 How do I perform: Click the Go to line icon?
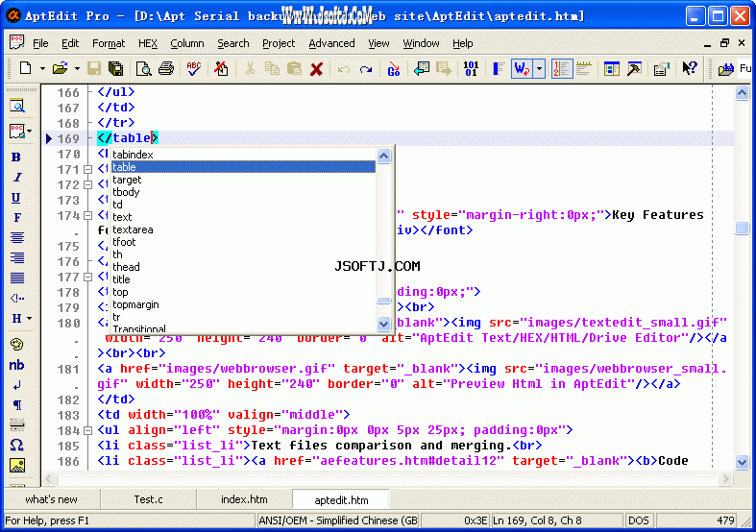click(394, 68)
